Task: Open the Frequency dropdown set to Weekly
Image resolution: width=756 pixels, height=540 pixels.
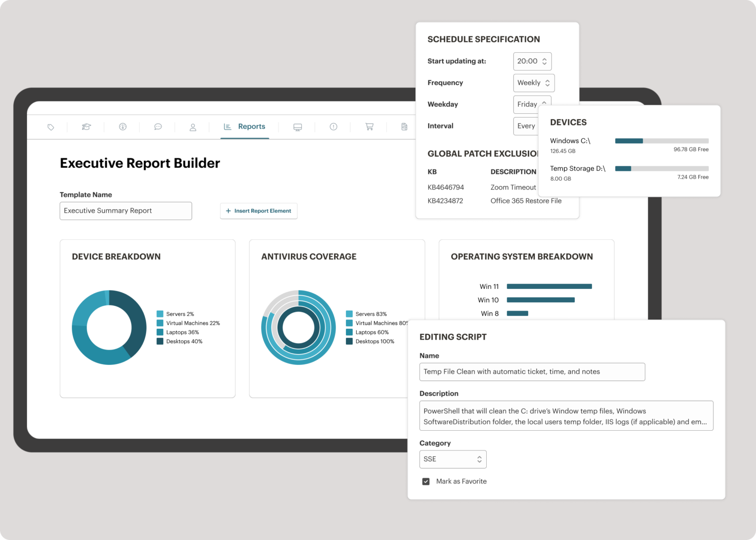Action: [534, 83]
